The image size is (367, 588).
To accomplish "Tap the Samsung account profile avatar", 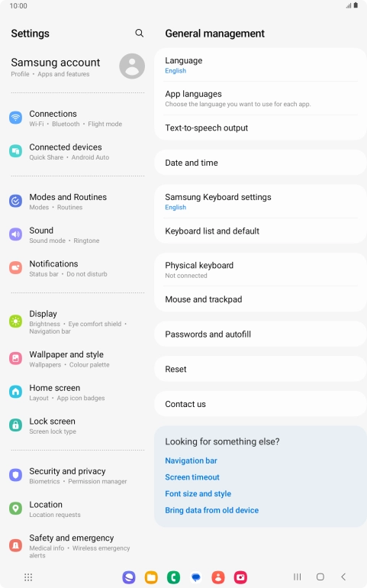I will tap(132, 66).
